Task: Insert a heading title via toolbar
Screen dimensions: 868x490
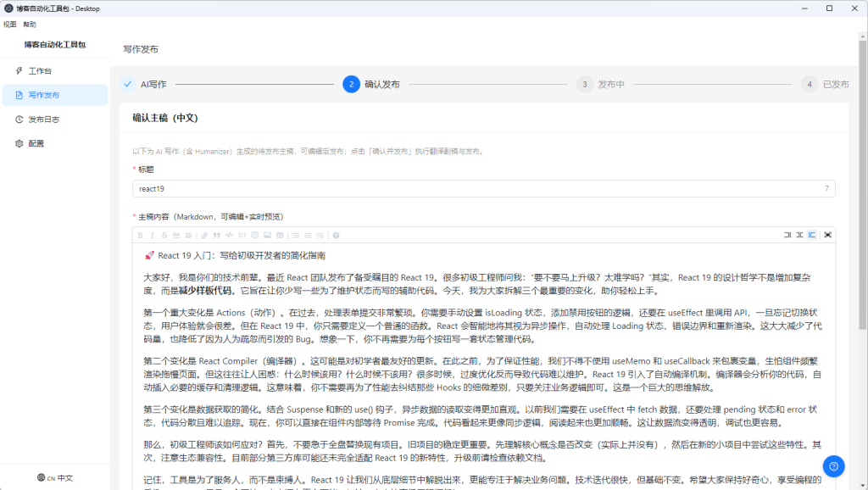Action: 189,236
